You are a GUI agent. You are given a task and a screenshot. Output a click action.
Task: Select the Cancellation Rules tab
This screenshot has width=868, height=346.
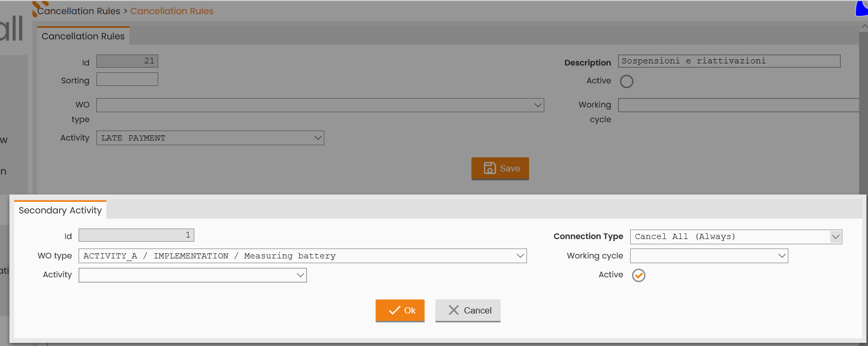(83, 36)
